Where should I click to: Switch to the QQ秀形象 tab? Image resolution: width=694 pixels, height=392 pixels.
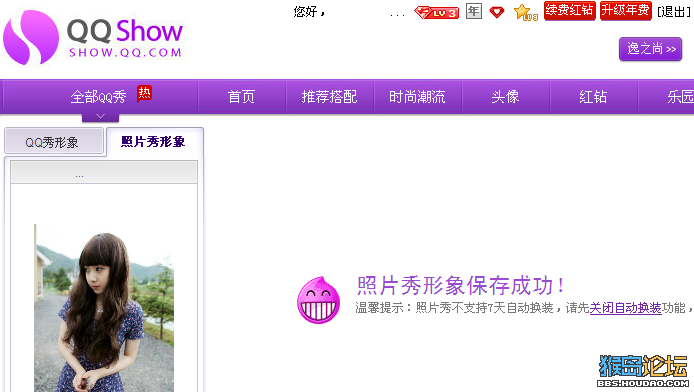coord(54,142)
